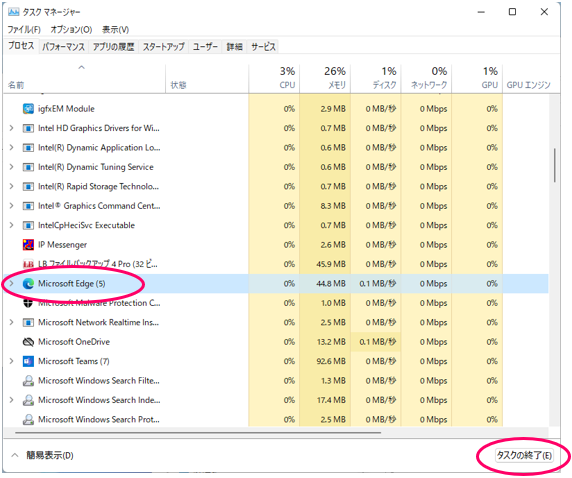Switch to the 詳細 tab
The height and width of the screenshot is (478, 572).
235,47
